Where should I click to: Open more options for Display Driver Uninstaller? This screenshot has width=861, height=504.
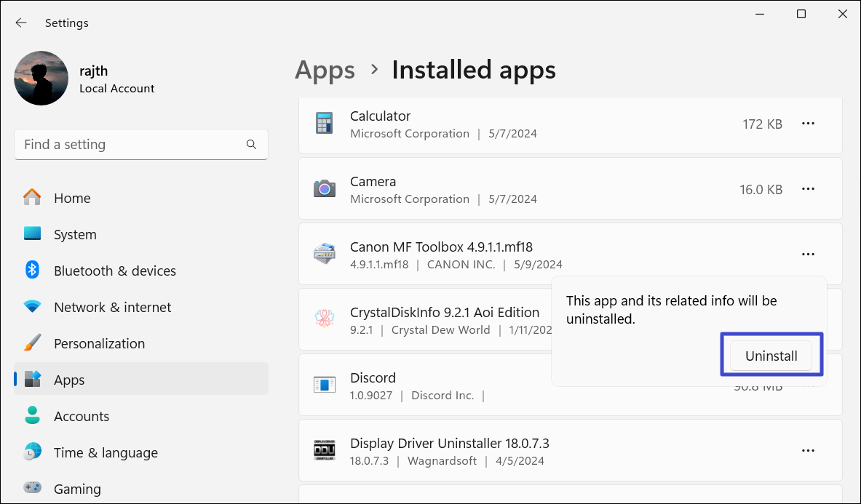click(808, 451)
